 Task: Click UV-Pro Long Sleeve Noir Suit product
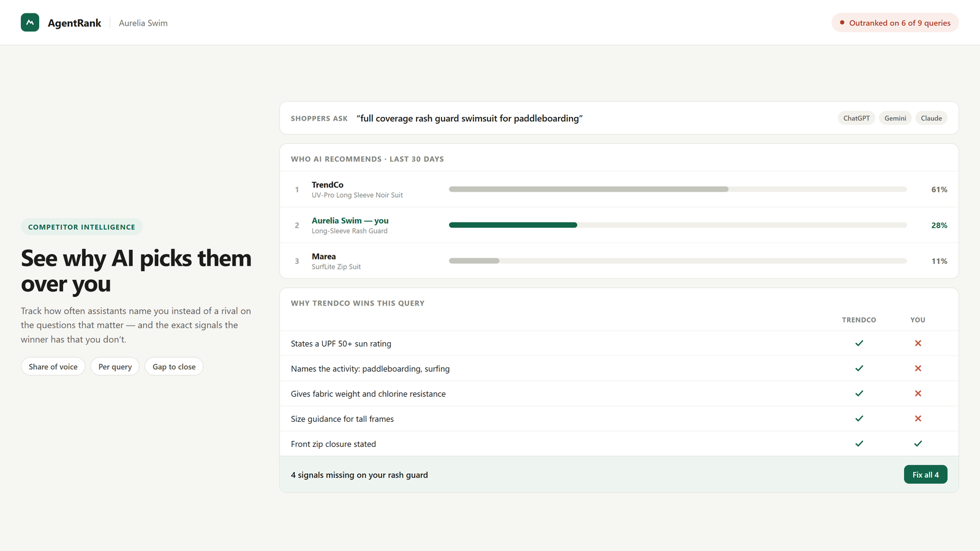(357, 195)
